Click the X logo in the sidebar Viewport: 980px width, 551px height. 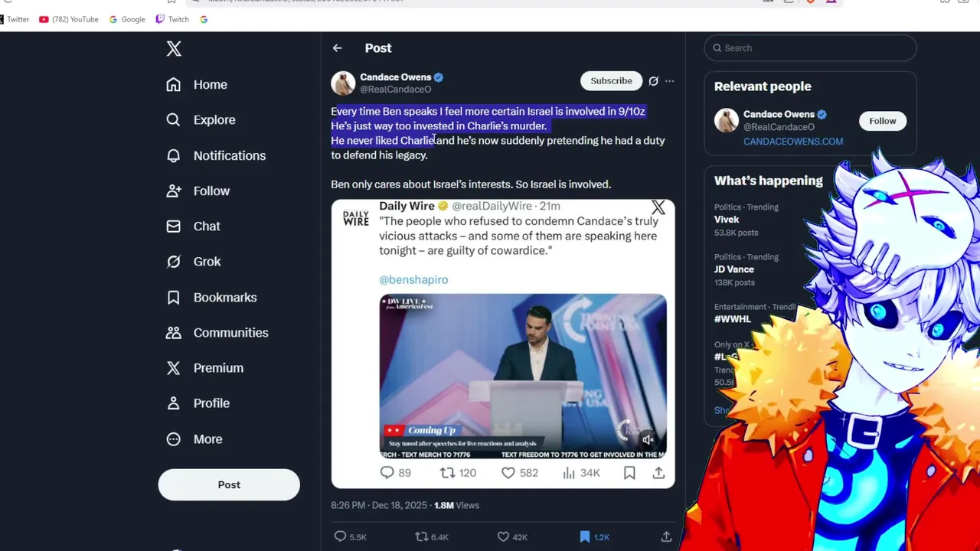point(174,49)
